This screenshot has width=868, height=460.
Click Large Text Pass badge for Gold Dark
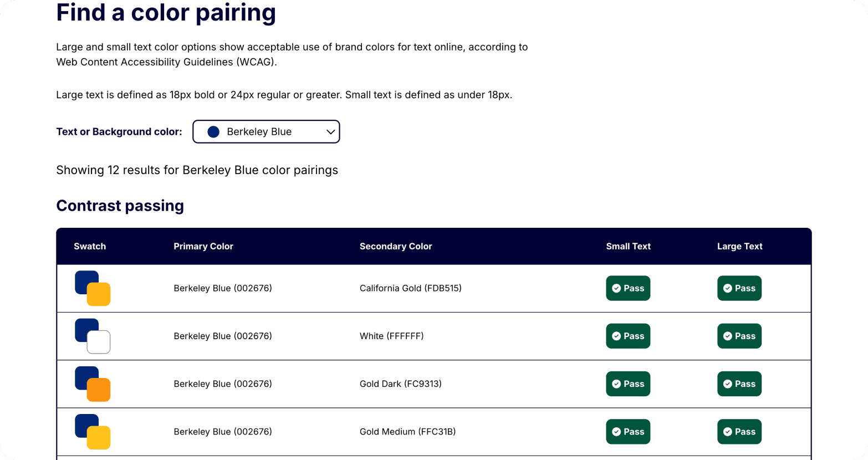tap(739, 384)
